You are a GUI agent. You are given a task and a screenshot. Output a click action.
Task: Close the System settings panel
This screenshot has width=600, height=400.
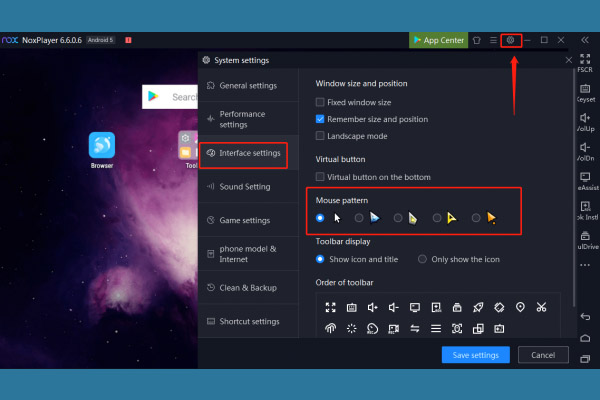click(569, 60)
